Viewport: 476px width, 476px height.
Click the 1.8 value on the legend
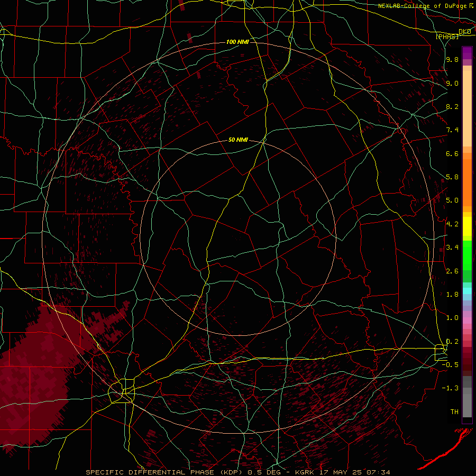(452, 295)
